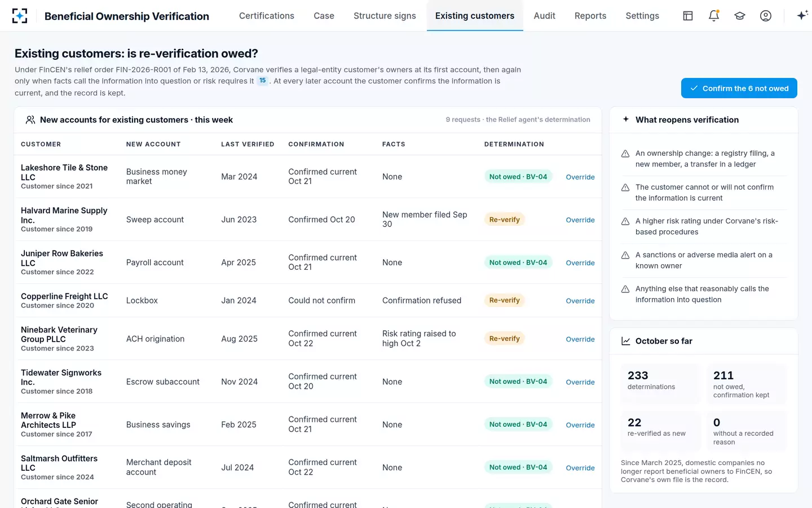This screenshot has height=508, width=812.
Task: Click the sparkle icon beside What reopens verification
Action: [626, 119]
